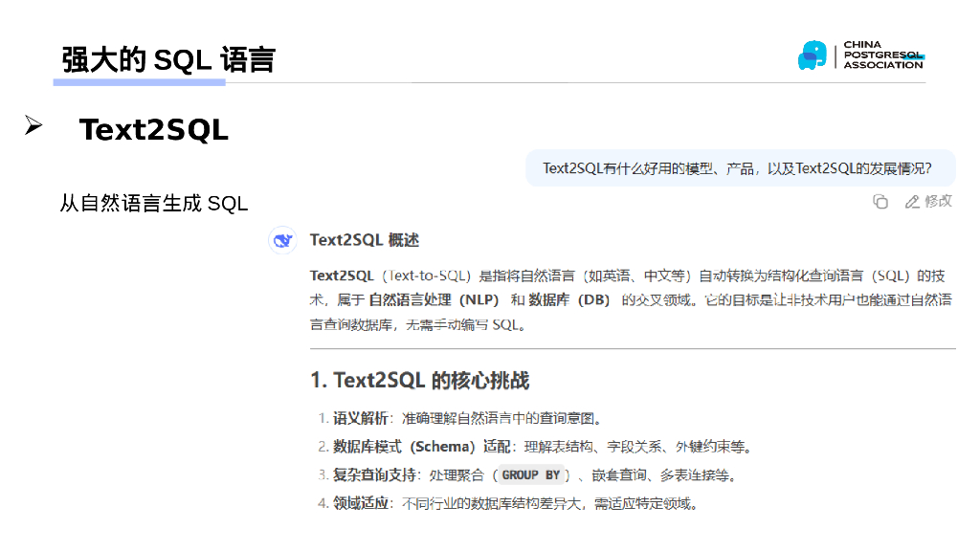The width and height of the screenshot is (980, 551).
Task: Click the pencil edit icon beside 修改
Action: click(x=912, y=201)
